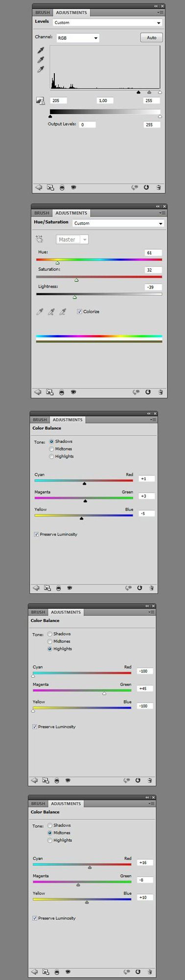
Task: Click the clip-to-layer icon in Levels panel
Action: [50, 187]
